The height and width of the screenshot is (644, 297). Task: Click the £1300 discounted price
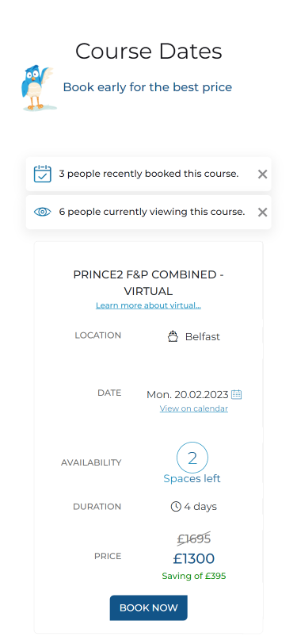[193, 558]
